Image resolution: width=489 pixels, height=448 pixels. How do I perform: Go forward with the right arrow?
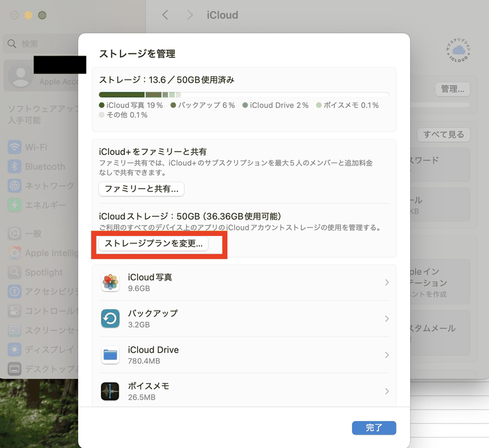pyautogui.click(x=189, y=15)
